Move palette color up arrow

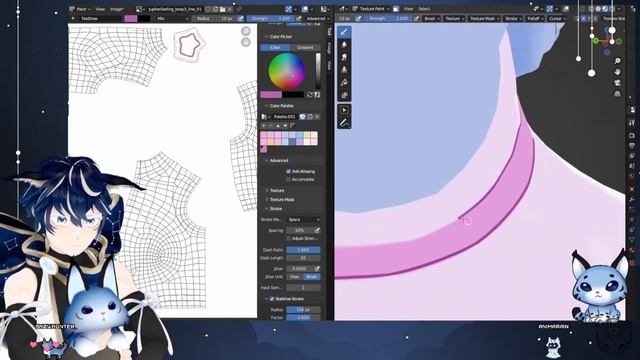coord(278,126)
